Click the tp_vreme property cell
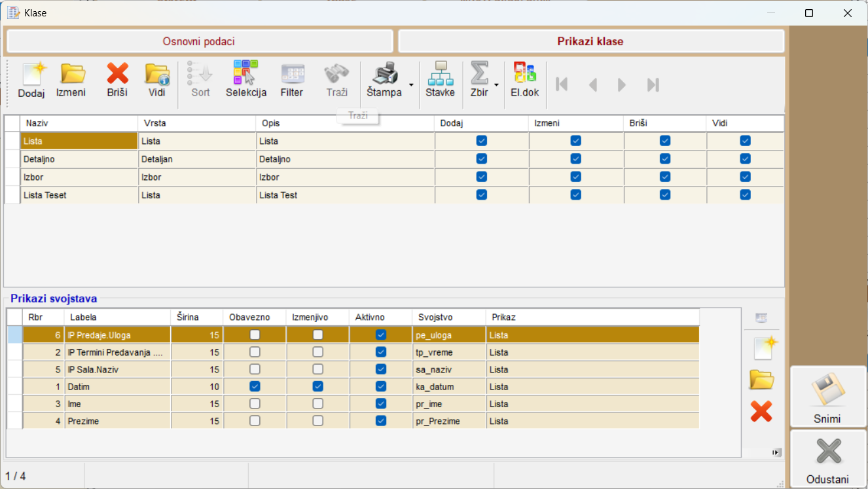 coord(449,352)
